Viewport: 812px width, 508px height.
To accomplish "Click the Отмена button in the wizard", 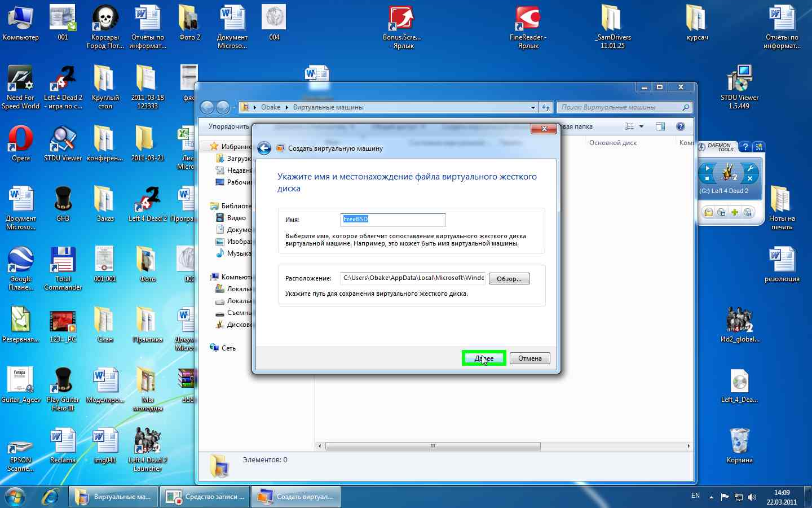I will pos(530,358).
